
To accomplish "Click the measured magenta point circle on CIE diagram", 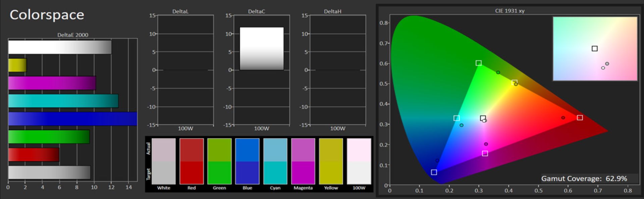I will (486, 144).
